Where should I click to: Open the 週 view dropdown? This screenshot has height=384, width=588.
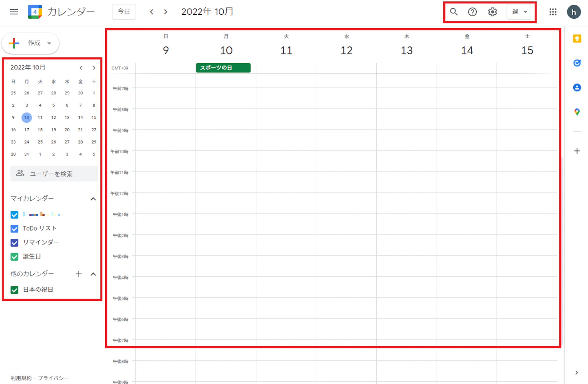click(x=519, y=12)
